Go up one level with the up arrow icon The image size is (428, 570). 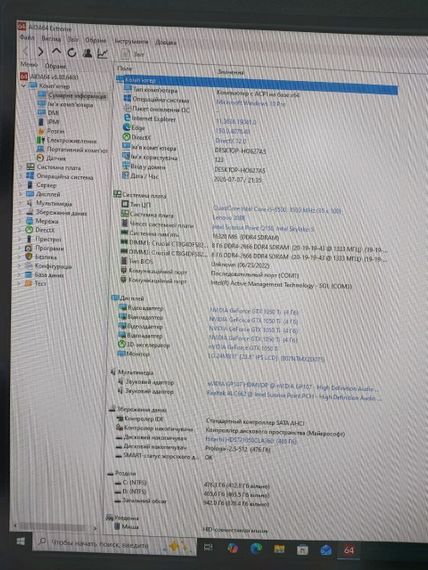point(56,52)
